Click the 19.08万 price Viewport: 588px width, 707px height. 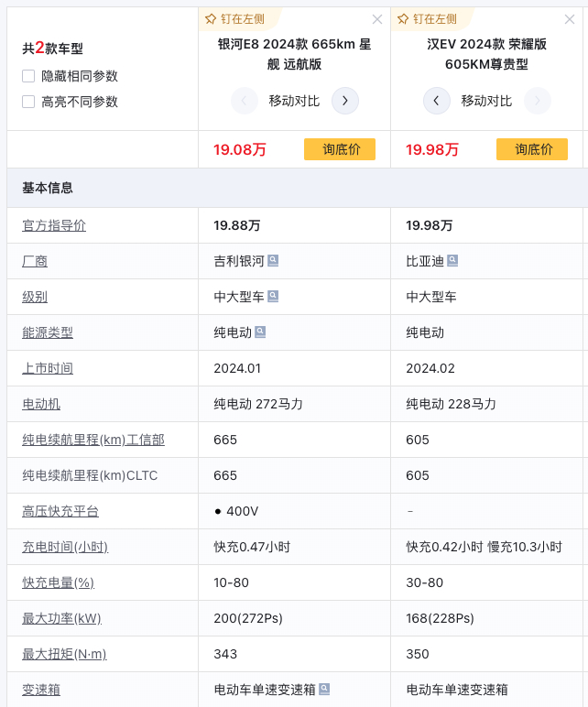[240, 149]
